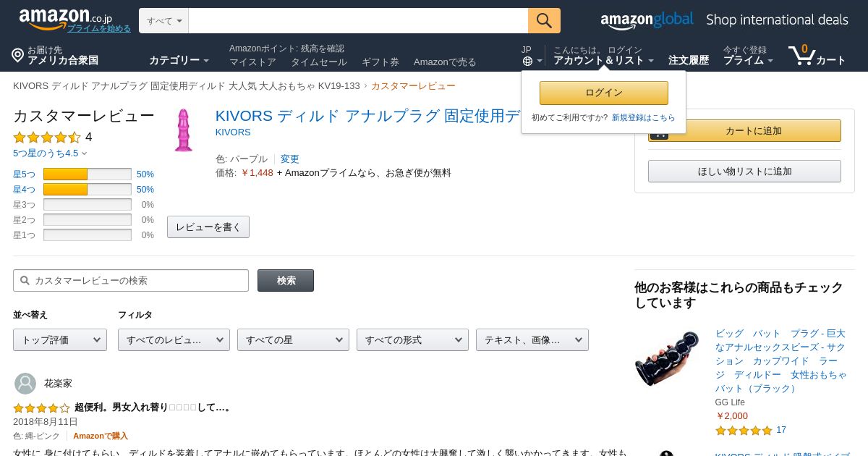Open the すべての星 filter dropdown

[x=293, y=339]
